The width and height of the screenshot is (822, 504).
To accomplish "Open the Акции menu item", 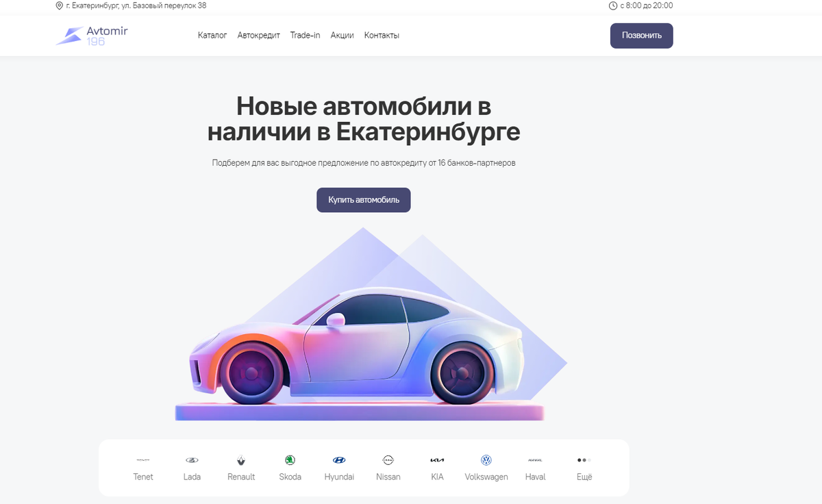I will [x=342, y=36].
